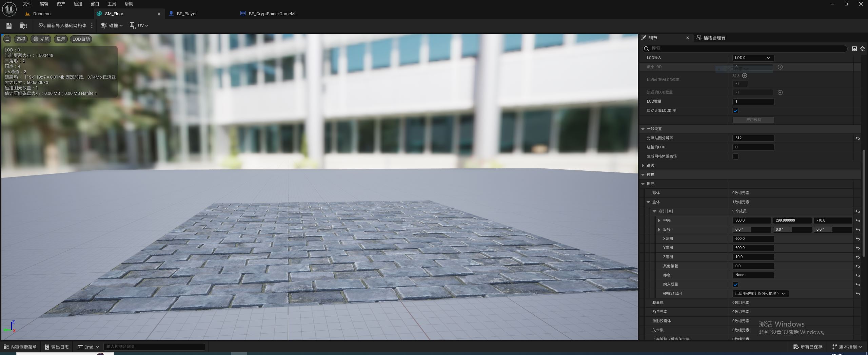The height and width of the screenshot is (355, 868).
Task: Open the Show viewport menu
Action: pos(61,39)
